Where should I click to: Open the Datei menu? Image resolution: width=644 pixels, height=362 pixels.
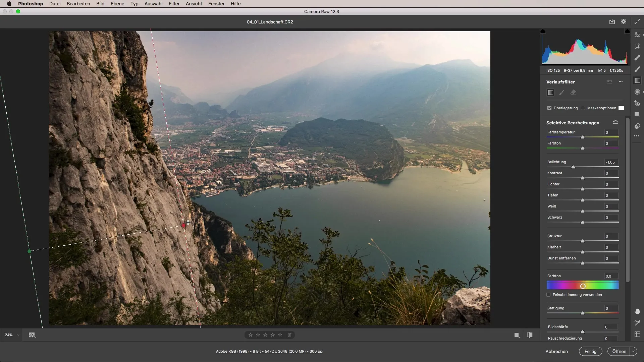[x=55, y=4]
